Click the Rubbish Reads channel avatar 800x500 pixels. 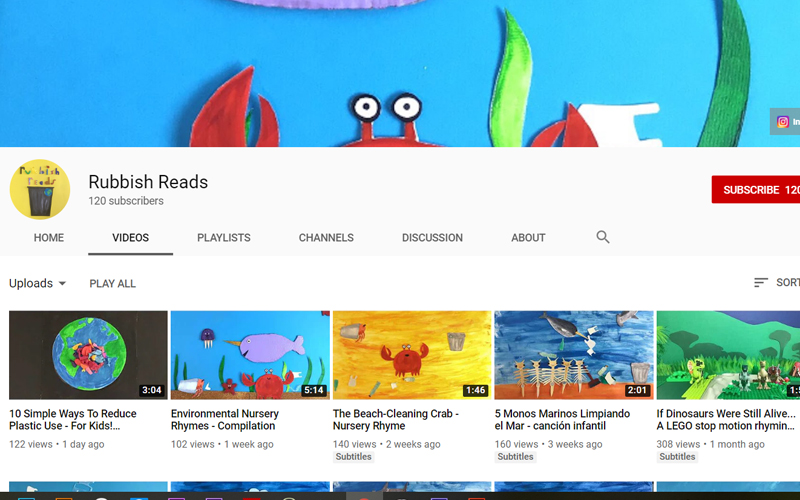40,190
